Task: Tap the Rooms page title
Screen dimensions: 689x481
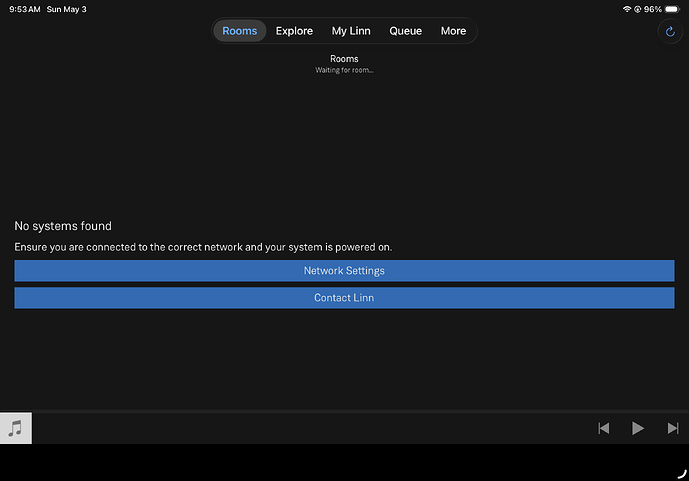Action: pyautogui.click(x=344, y=59)
